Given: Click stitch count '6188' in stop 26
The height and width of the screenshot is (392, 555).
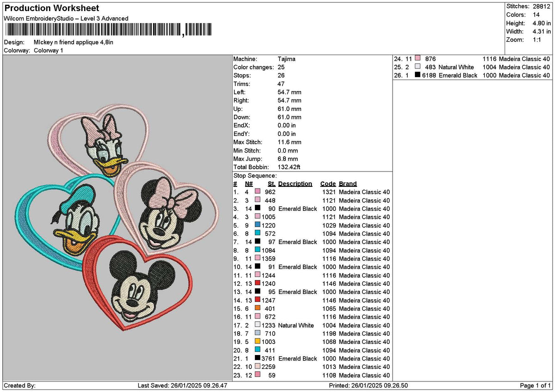Looking at the screenshot, I should [429, 75].
